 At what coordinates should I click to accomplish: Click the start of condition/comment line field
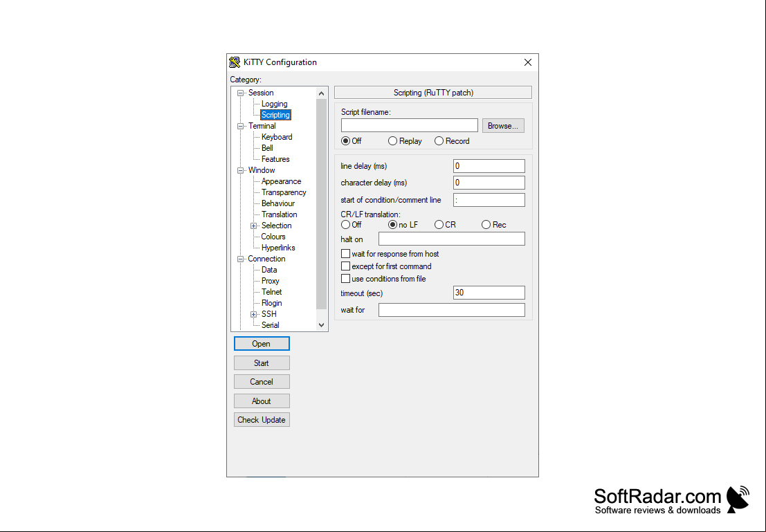(x=489, y=200)
